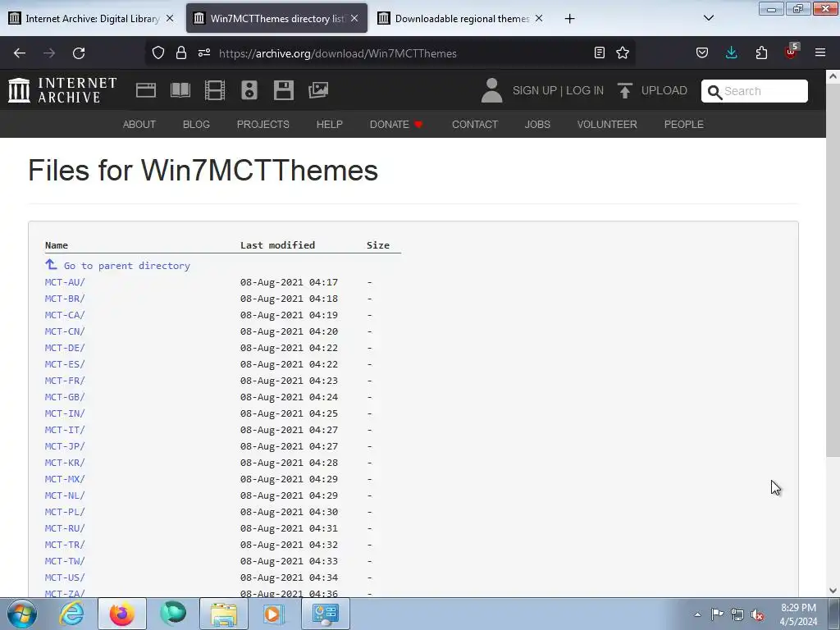Image resolution: width=840 pixels, height=630 pixels.
Task: Click the UPLOAD button
Action: (x=652, y=90)
